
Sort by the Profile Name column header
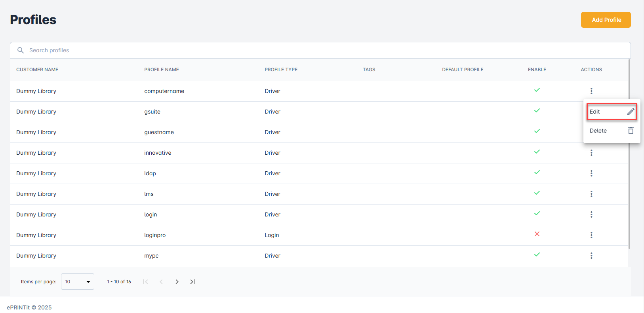(x=161, y=70)
